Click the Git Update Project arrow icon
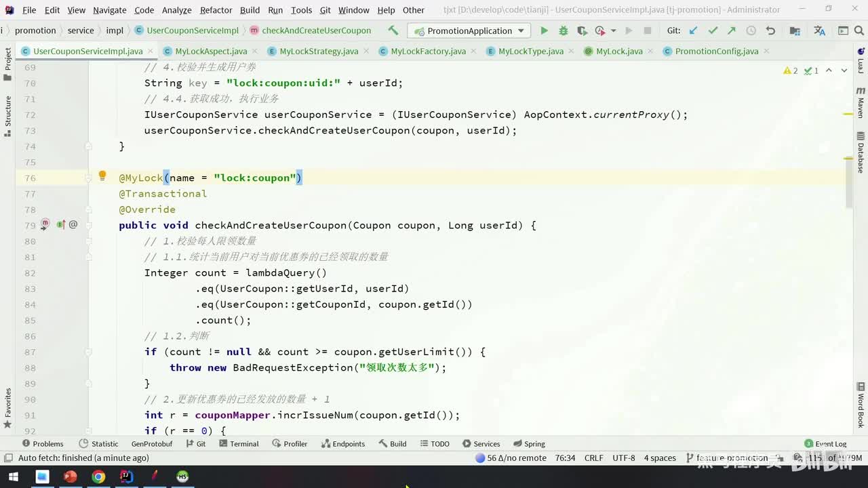Screen dimensions: 868x488 point(693,30)
